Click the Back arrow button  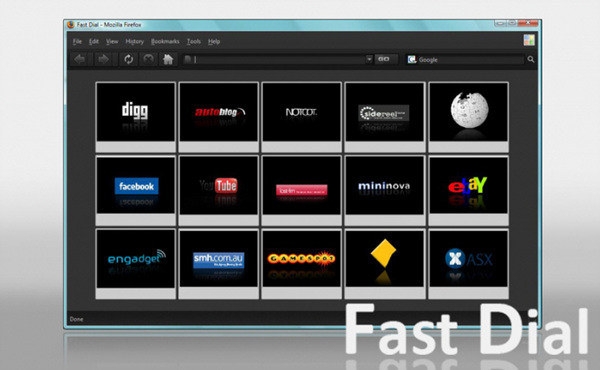(80, 59)
